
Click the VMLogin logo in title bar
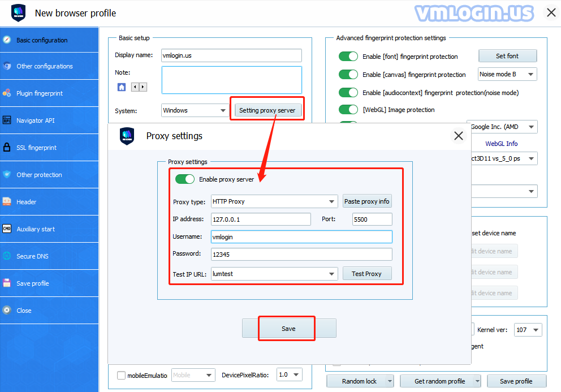(19, 13)
